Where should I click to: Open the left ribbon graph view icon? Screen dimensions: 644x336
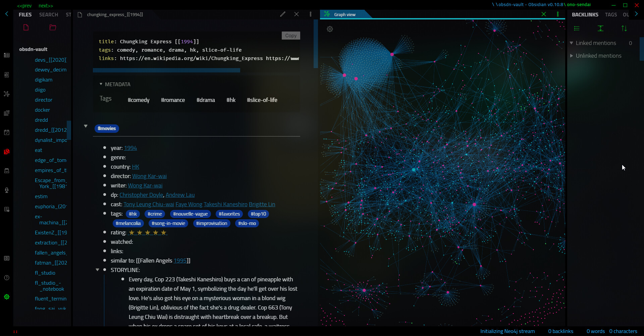pos(7,94)
